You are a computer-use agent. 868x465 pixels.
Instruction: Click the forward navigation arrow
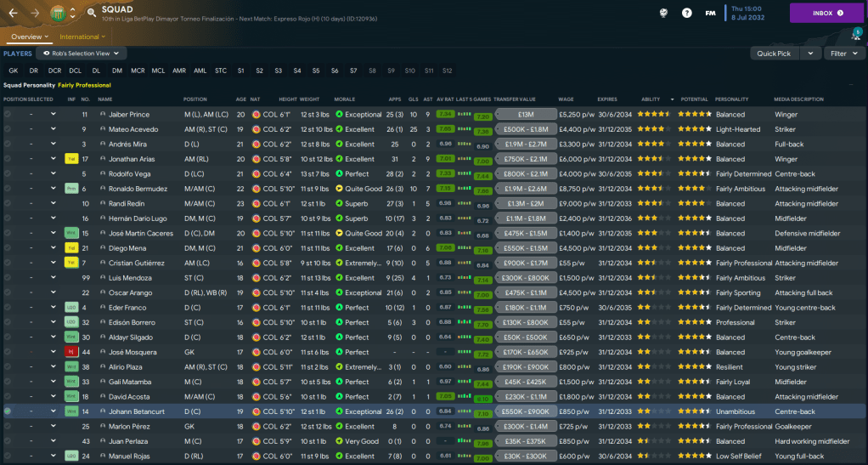35,13
